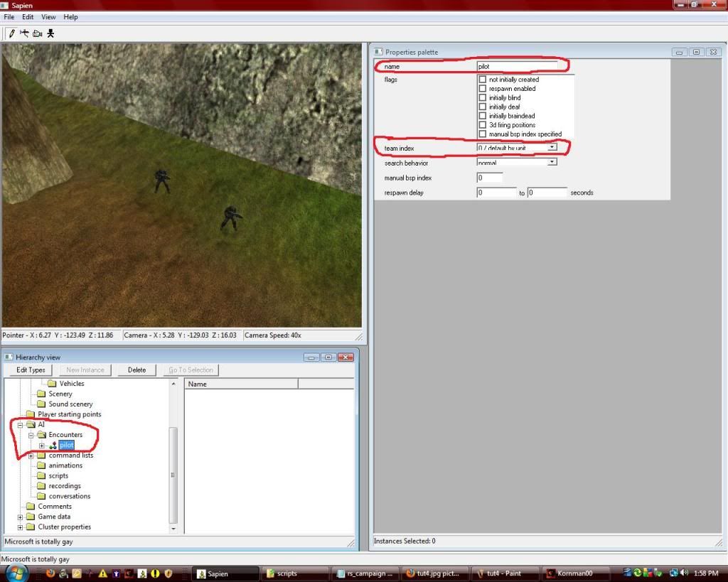Click the Cluster properties folder icon

click(x=31, y=527)
